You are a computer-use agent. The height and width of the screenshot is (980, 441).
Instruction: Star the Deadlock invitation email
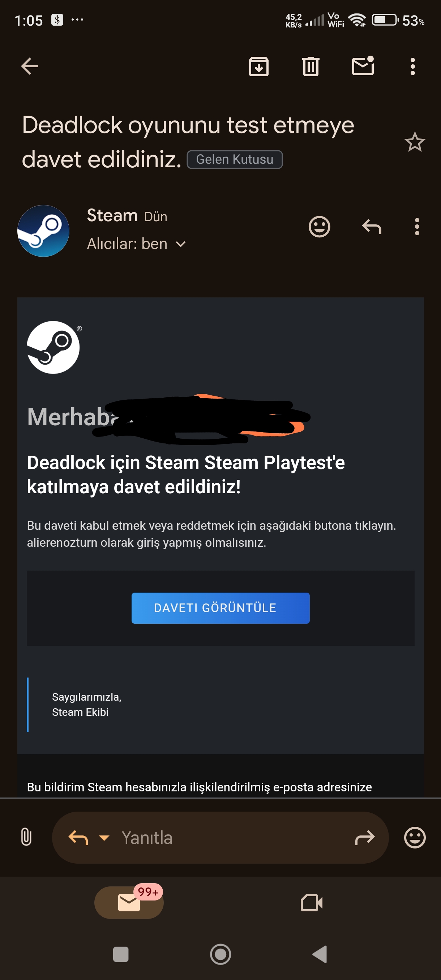pos(415,142)
